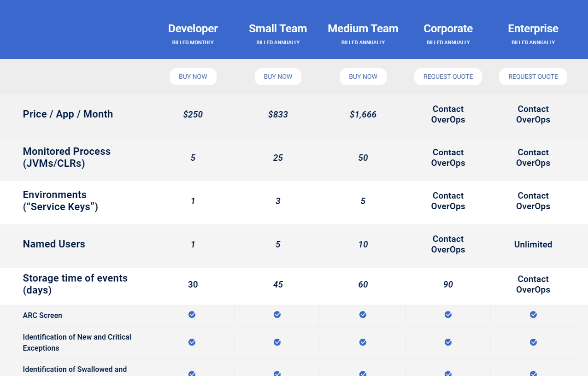Click the Enterprise checkmark for New and Critical Exceptions
The image size is (588, 376).
click(x=533, y=342)
